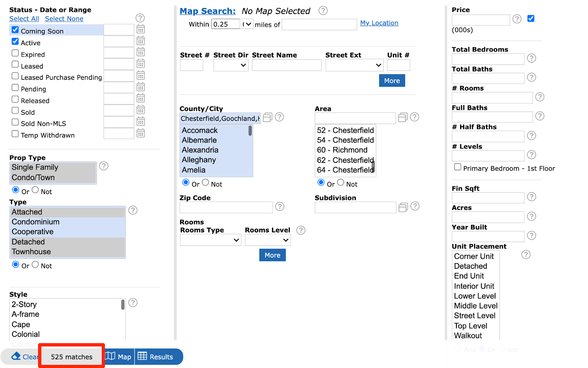Open help icon next to Prop Type

click(104, 166)
